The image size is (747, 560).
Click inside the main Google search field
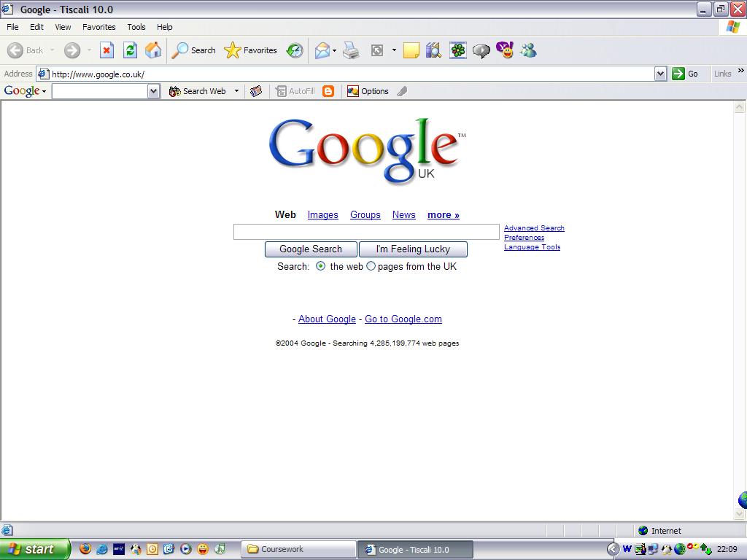point(366,232)
